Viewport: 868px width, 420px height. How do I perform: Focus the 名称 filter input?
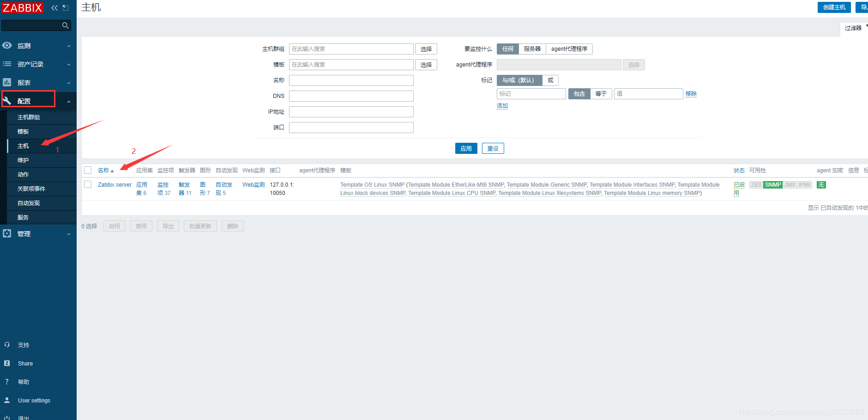pos(351,80)
